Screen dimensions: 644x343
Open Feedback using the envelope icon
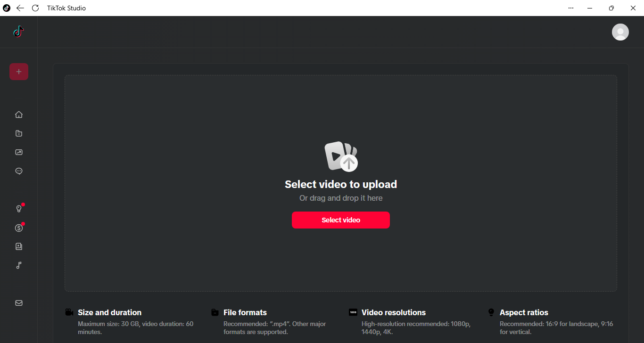(x=19, y=303)
